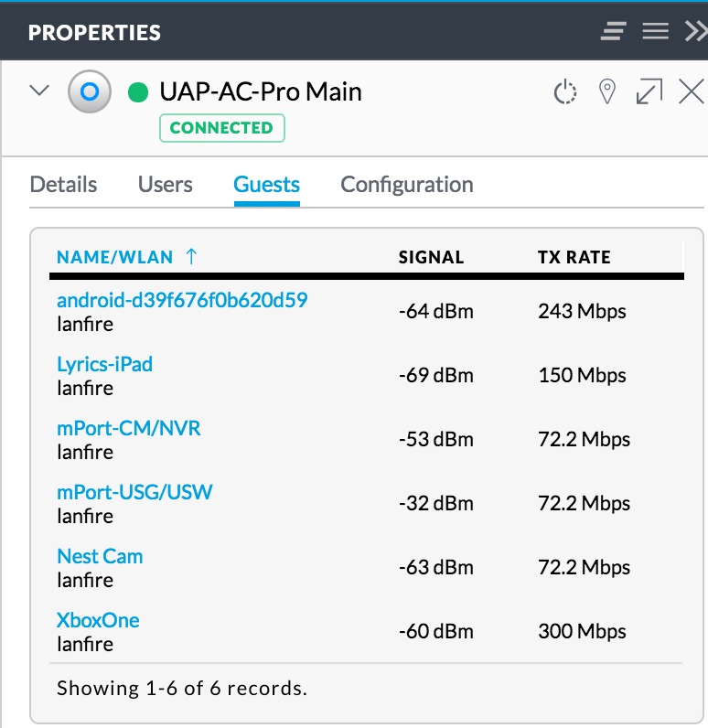Sort by the NAME/WLAN column header
Viewport: 708px width, 728px height.
[x=114, y=257]
